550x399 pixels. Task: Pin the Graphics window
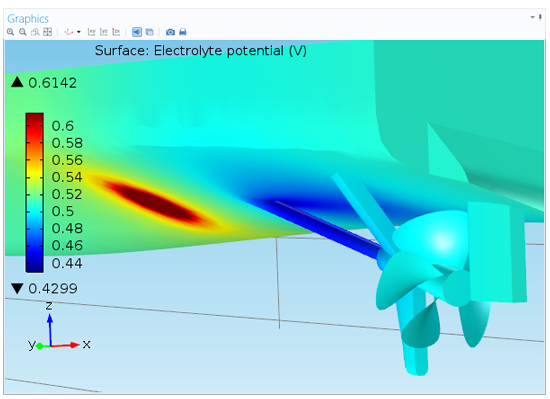[x=541, y=17]
